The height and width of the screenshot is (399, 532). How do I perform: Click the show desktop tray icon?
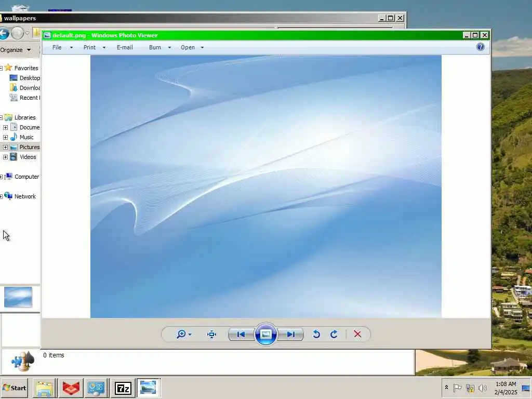click(527, 388)
